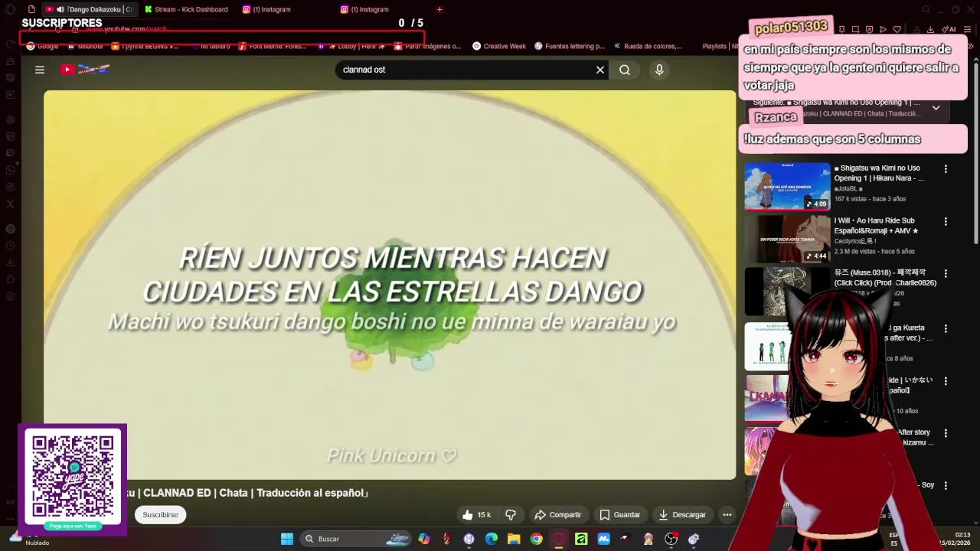This screenshot has height=551, width=980.
Task: Play I Will Ao Haru Ride thumbnail
Action: 787,239
